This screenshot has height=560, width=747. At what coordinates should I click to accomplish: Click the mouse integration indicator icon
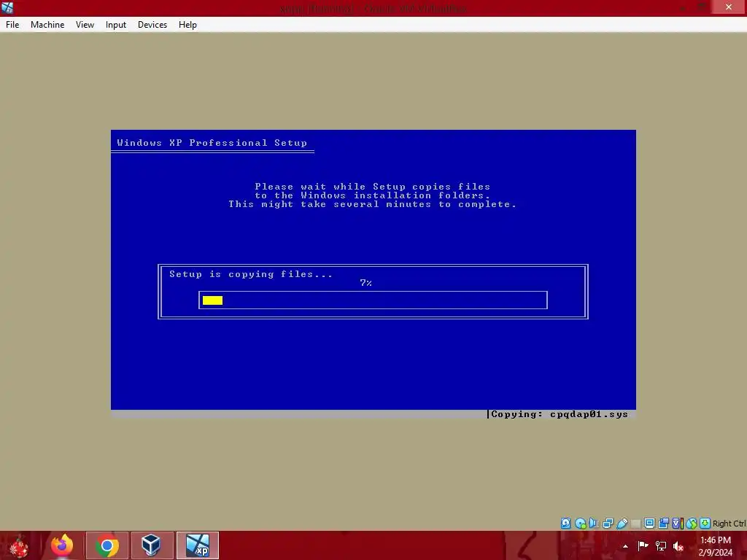tap(692, 524)
